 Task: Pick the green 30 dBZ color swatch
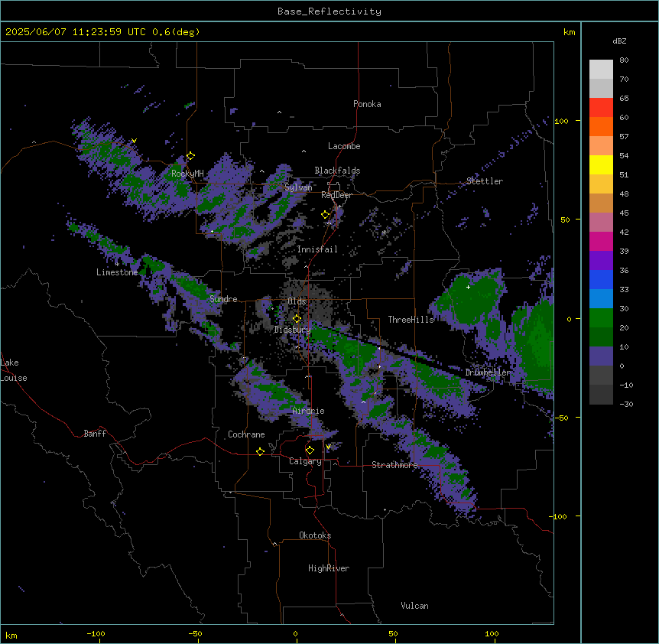[x=601, y=318]
